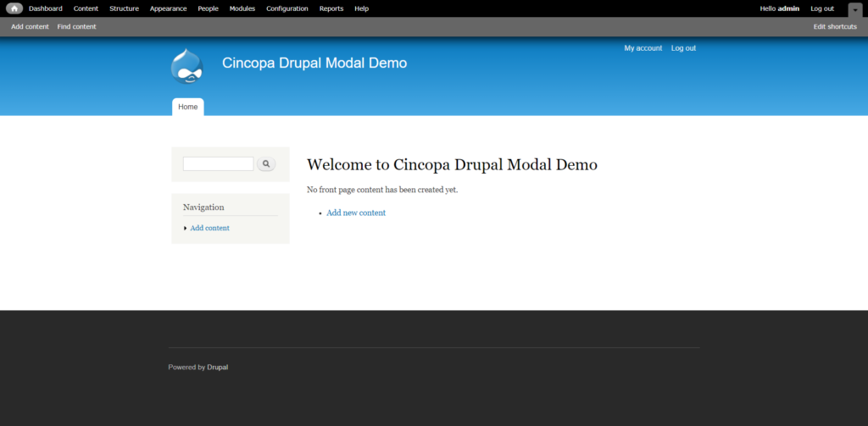The width and height of the screenshot is (868, 426).
Task: Open the Configuration admin menu
Action: click(x=287, y=8)
